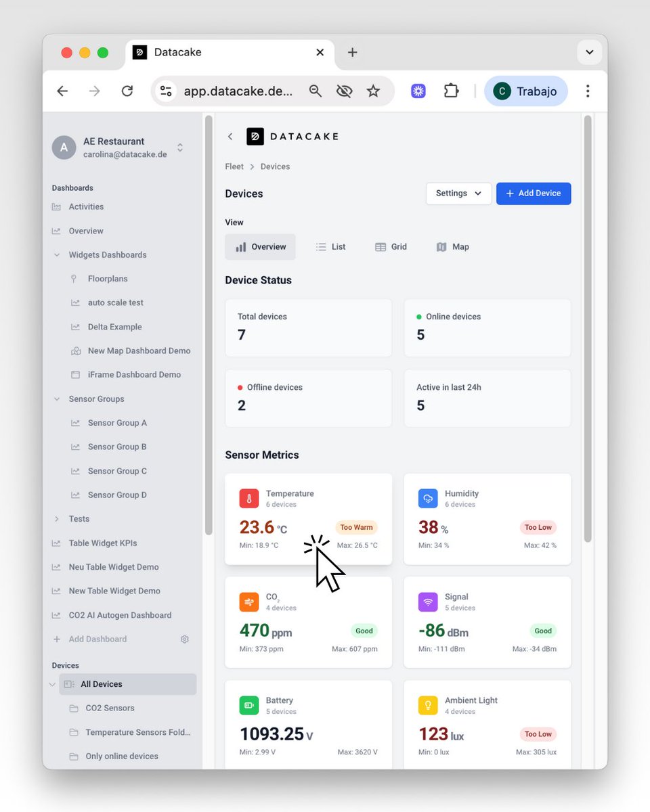Select All Devices in sidebar
Screen dimensions: 650x812
pyautogui.click(x=128, y=684)
